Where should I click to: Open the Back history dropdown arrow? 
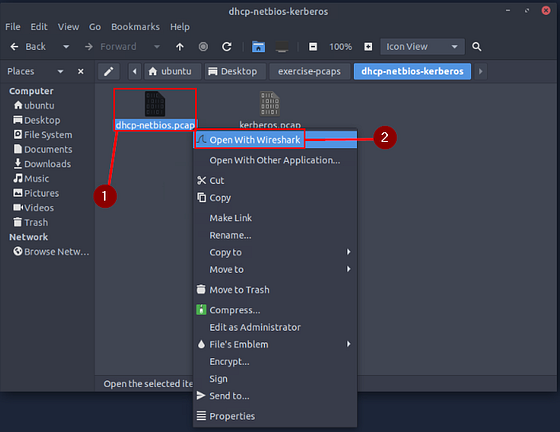tap(66, 47)
